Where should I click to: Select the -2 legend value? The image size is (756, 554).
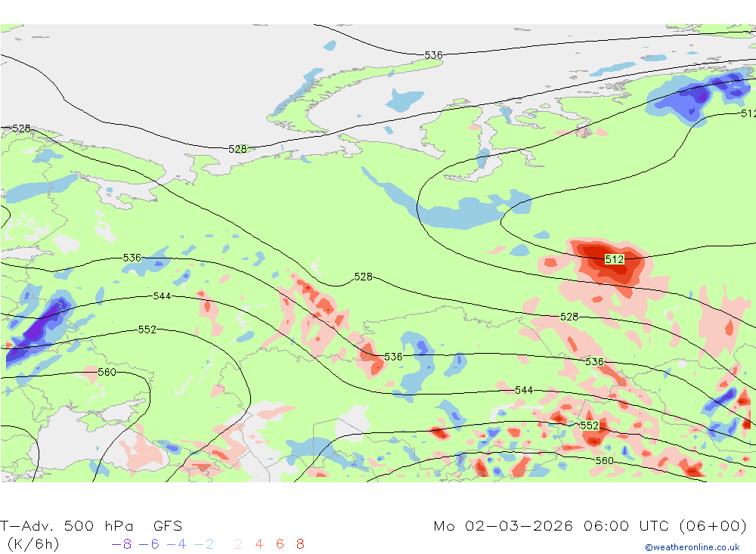[x=204, y=544]
